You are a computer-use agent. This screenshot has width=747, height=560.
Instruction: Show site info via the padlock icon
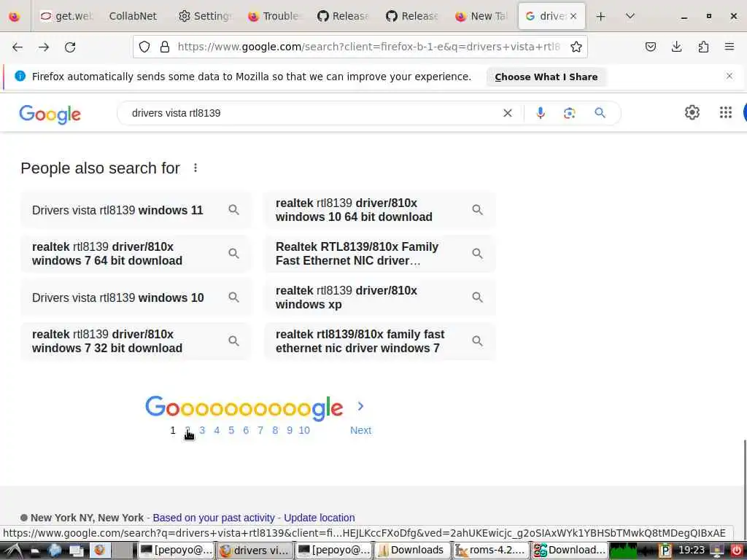165,47
